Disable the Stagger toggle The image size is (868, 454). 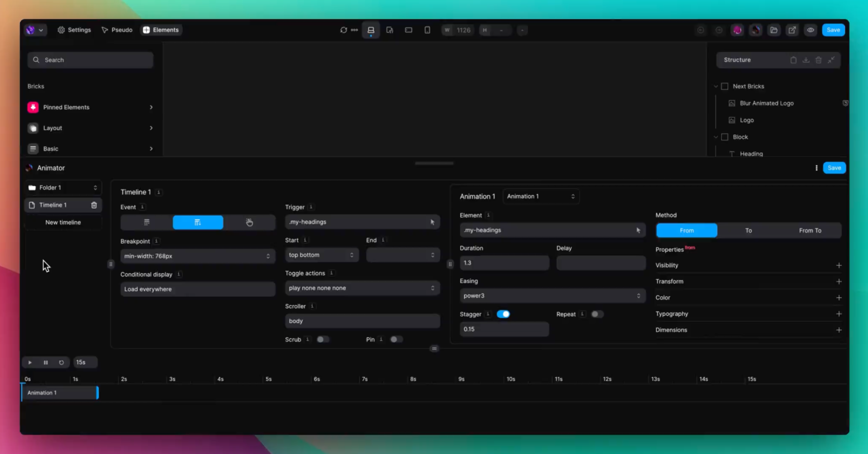point(503,314)
